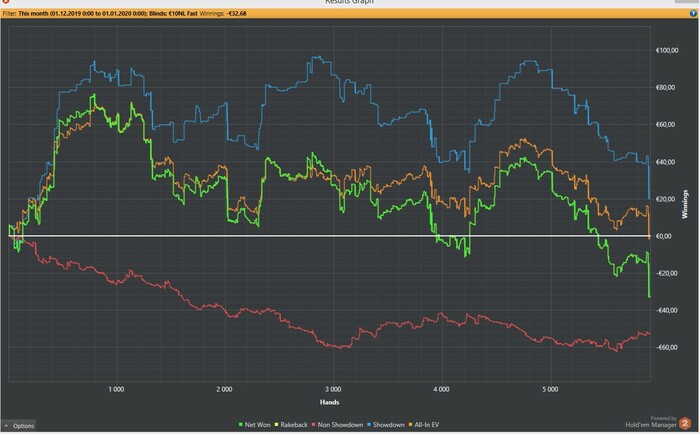
Task: Toggle the Net Won legend entry
Action: pos(255,425)
